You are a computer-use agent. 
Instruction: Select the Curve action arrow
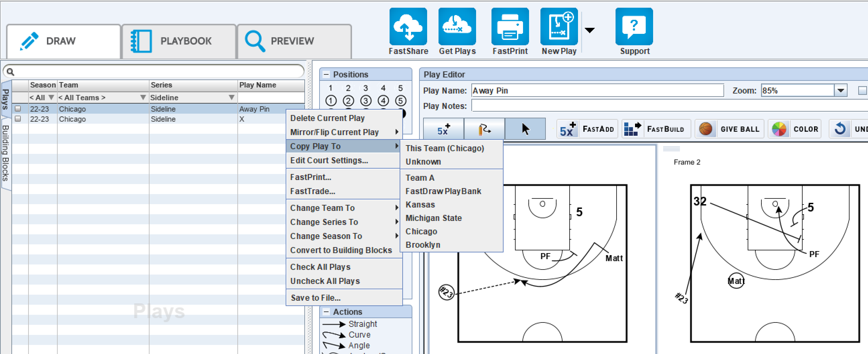point(346,335)
